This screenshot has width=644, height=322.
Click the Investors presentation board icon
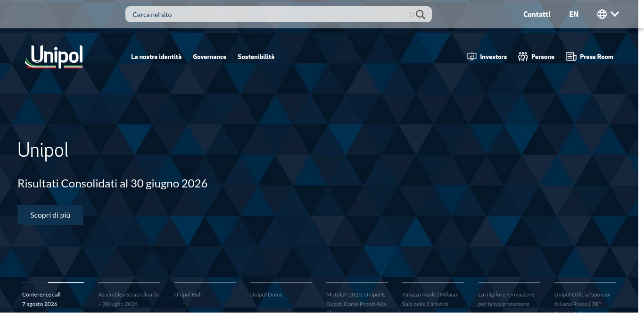click(472, 57)
